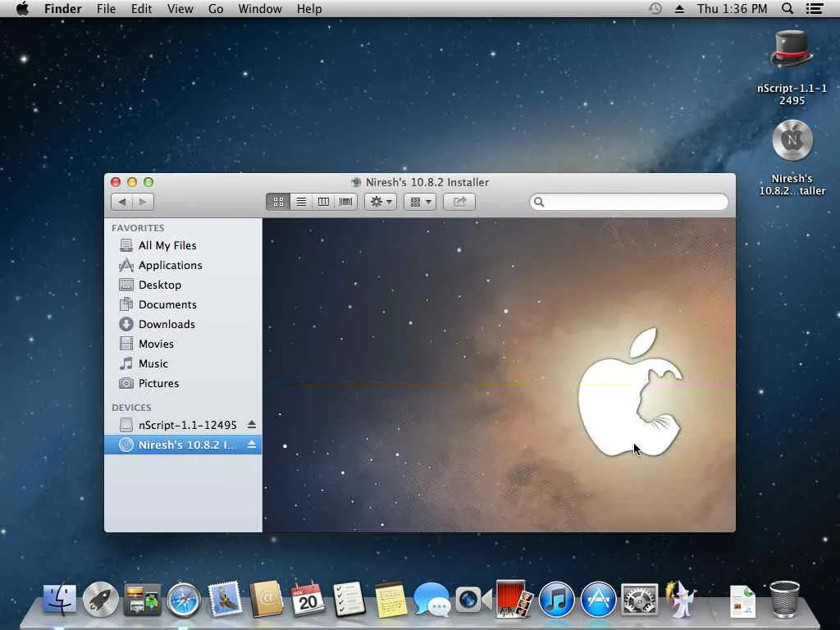The height and width of the screenshot is (630, 840).
Task: Switch Finder to Cover Flow view
Action: 346,202
